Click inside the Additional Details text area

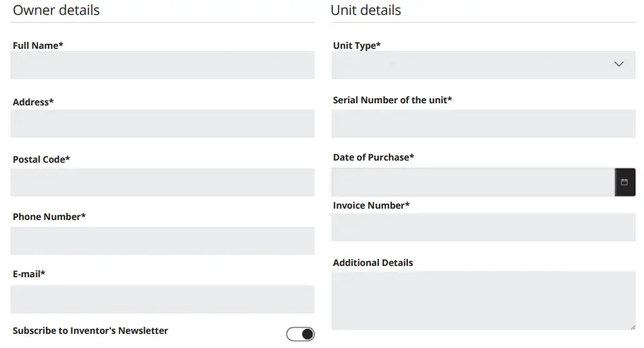[483, 300]
